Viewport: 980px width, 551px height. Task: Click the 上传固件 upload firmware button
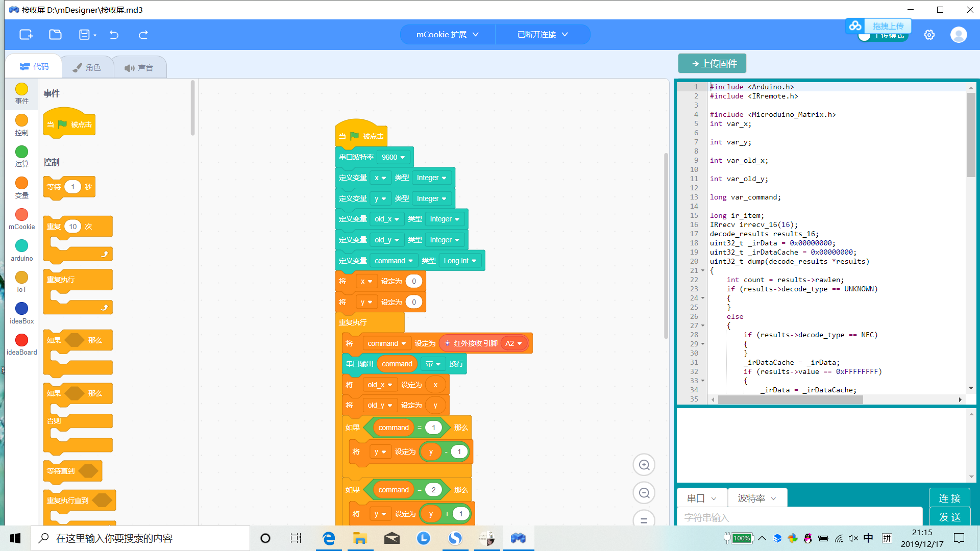tap(712, 63)
